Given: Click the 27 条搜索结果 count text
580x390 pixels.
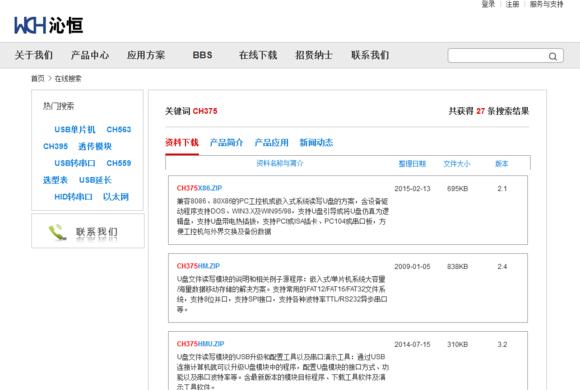Looking at the screenshot, I should [x=503, y=111].
